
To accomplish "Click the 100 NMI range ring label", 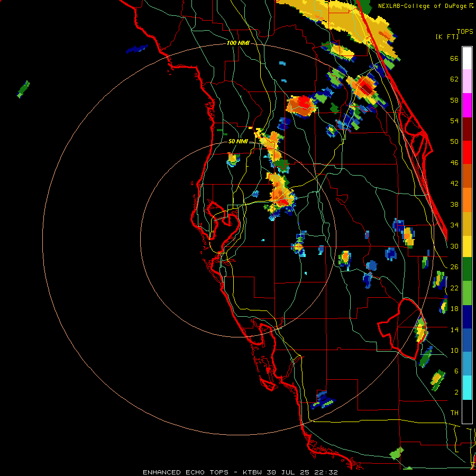I will (238, 43).
